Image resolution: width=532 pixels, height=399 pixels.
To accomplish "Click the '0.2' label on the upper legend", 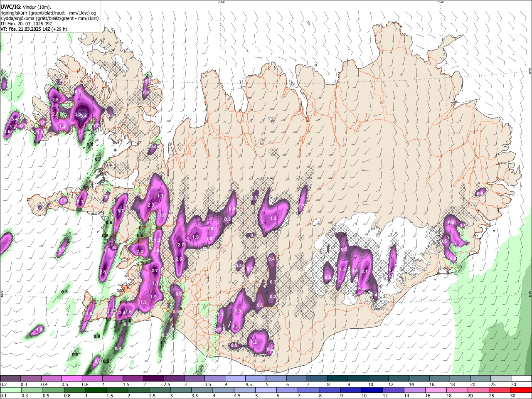I will [x=3, y=384].
